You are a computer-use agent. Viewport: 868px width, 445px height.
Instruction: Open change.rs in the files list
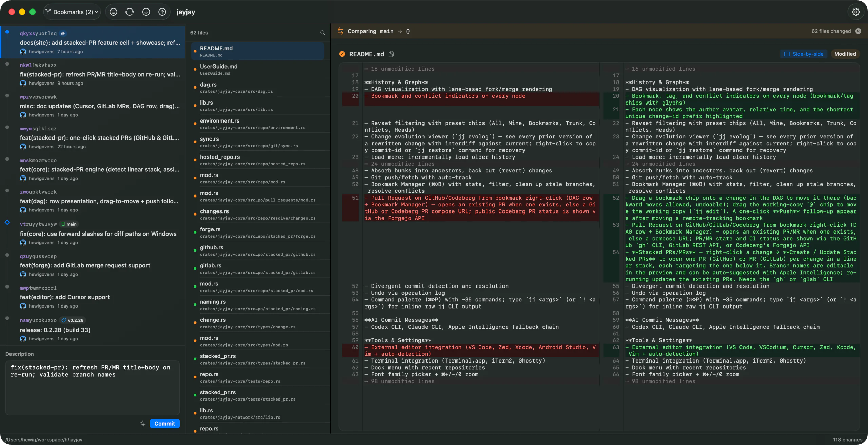tap(258, 323)
